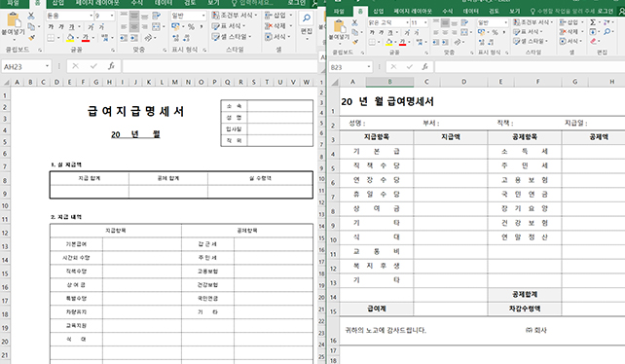This screenshot has width=625, height=364.
Task: Click 로그인 in the right window
Action: [x=606, y=11]
